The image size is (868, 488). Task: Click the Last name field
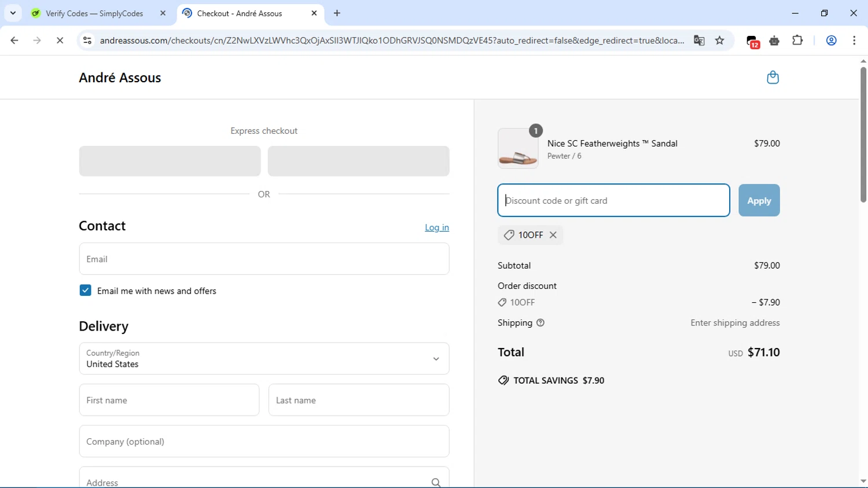point(359,400)
